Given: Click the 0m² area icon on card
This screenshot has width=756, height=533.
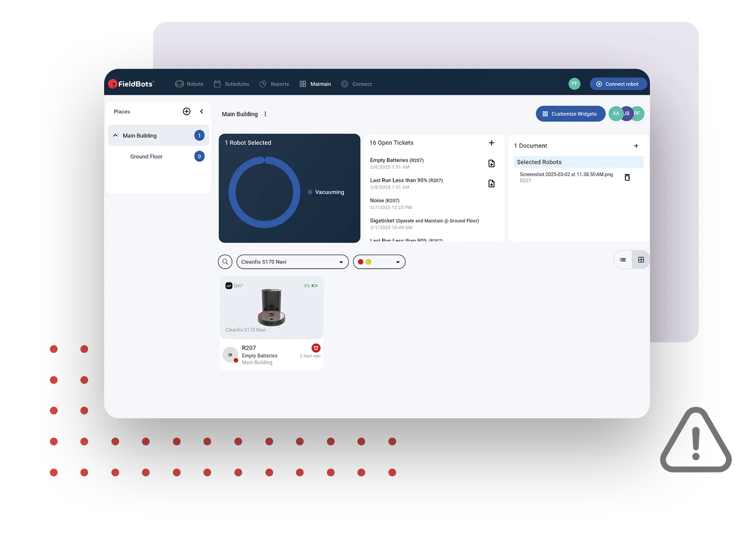Looking at the screenshot, I should click(229, 286).
